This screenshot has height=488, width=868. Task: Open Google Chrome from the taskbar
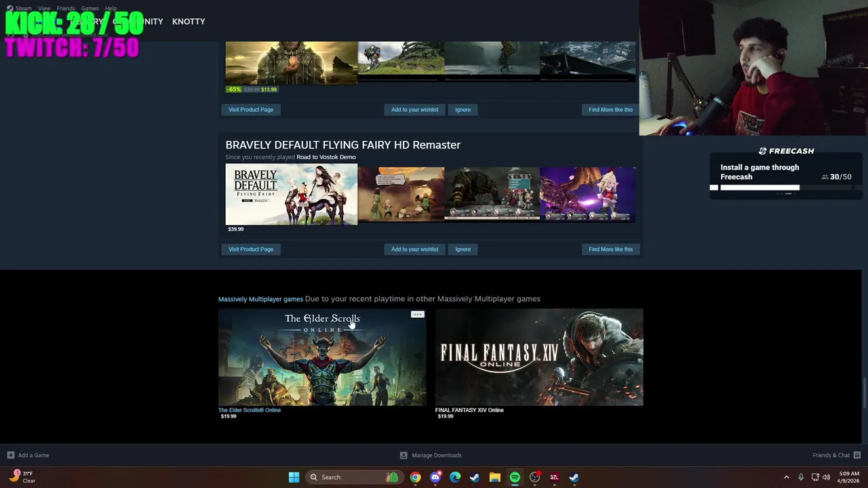pyautogui.click(x=415, y=477)
